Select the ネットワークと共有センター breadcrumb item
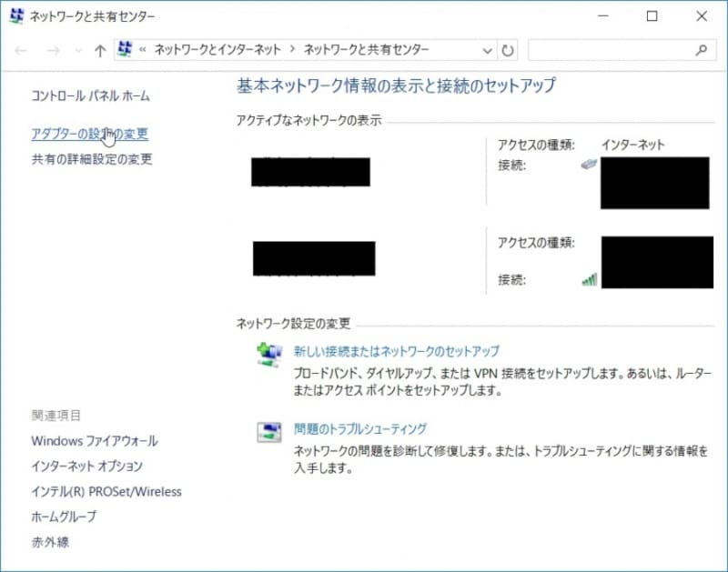 (x=368, y=50)
